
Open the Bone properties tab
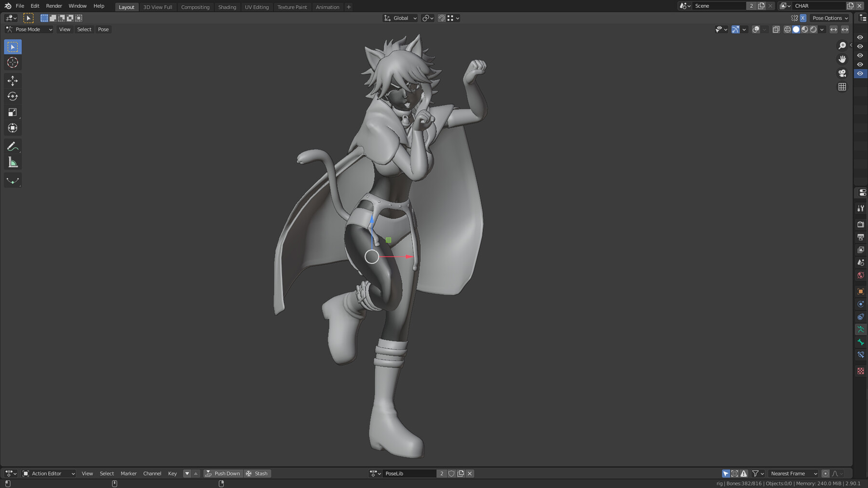(861, 342)
